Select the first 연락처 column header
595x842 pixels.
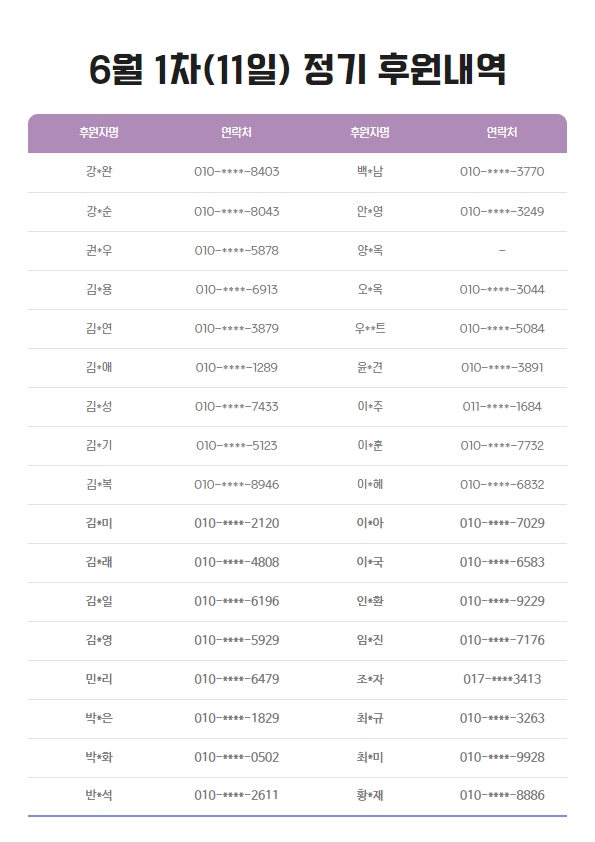point(236,132)
